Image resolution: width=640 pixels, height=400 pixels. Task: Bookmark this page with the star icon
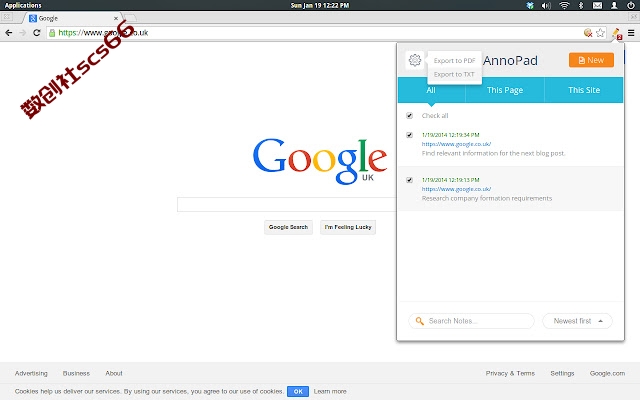tap(600, 33)
